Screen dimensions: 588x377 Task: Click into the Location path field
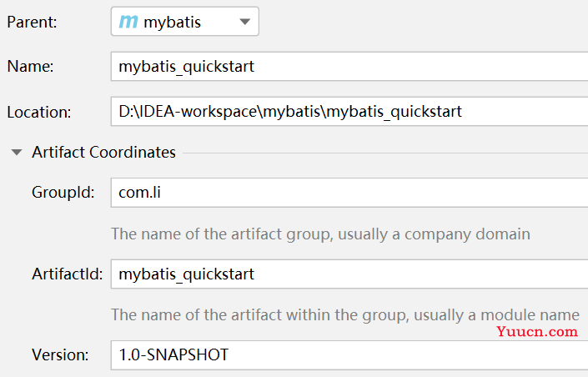349,112
